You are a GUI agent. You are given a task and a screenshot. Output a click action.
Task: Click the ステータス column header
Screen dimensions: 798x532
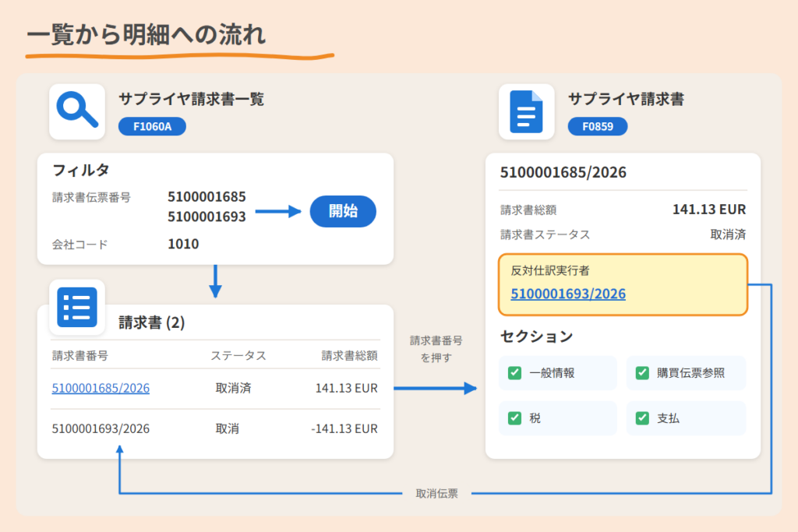238,355
